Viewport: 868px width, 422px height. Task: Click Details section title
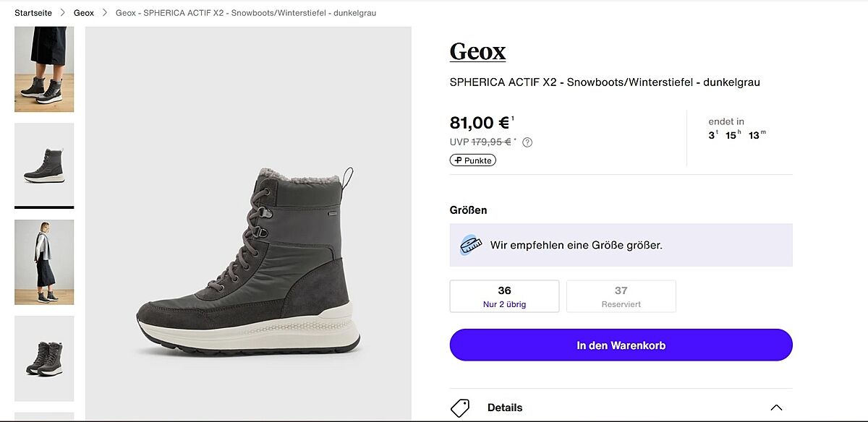[505, 408]
